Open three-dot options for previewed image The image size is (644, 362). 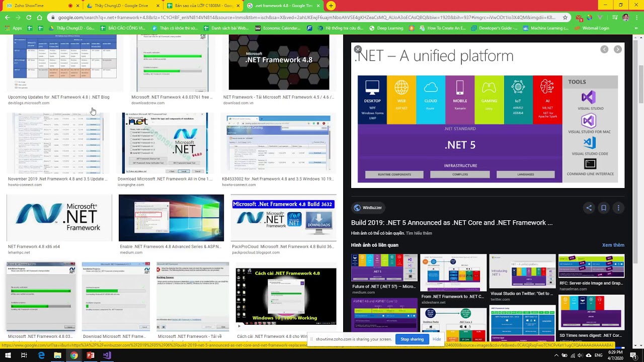click(618, 208)
